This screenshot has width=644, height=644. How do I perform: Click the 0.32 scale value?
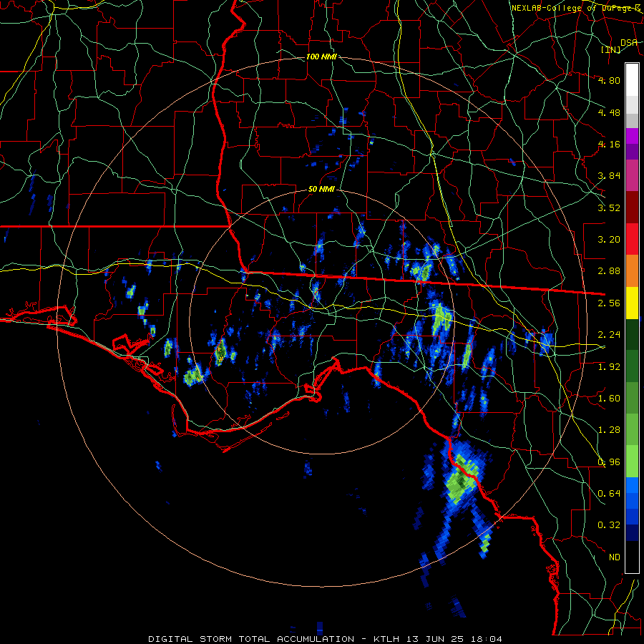[x=609, y=525]
